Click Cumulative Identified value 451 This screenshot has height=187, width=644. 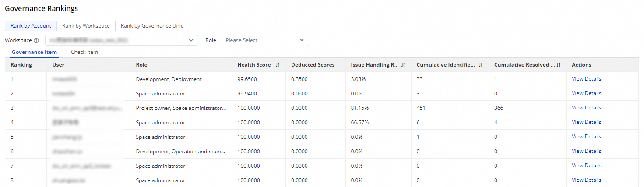(421, 108)
